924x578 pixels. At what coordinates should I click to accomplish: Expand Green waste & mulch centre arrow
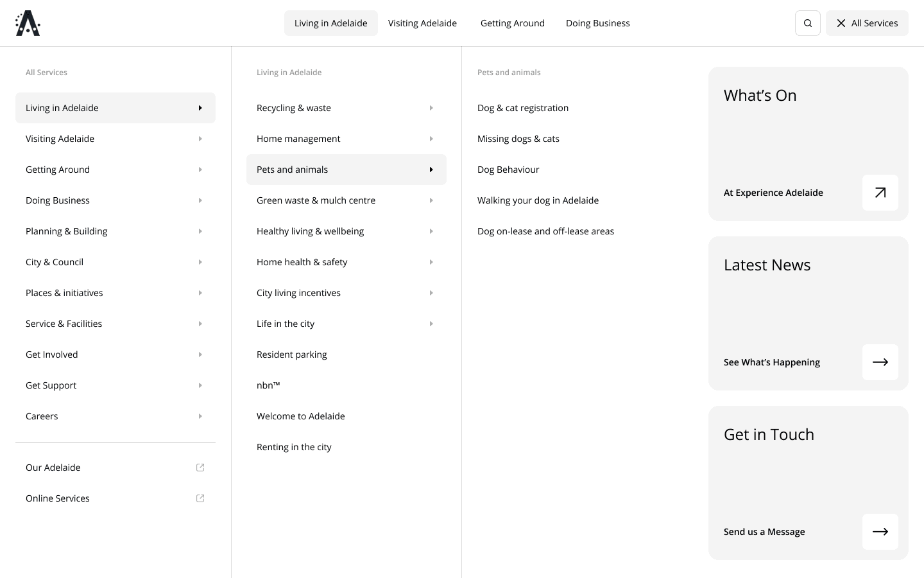pos(431,200)
